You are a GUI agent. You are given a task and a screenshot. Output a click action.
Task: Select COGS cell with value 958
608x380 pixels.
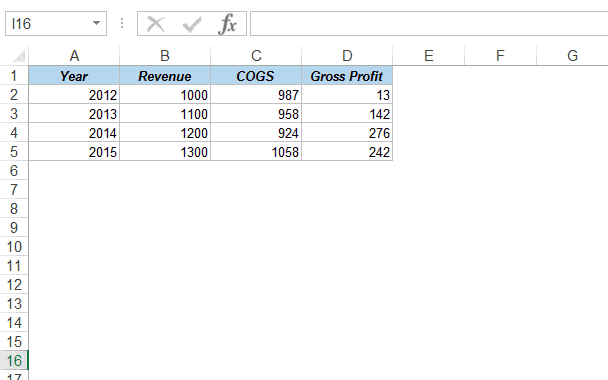[x=256, y=114]
